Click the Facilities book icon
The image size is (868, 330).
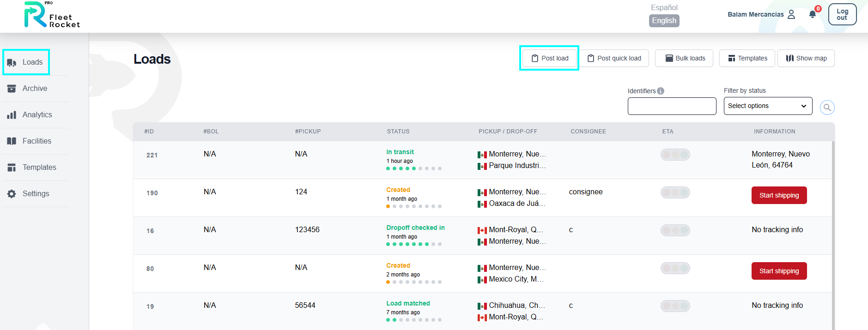click(12, 141)
